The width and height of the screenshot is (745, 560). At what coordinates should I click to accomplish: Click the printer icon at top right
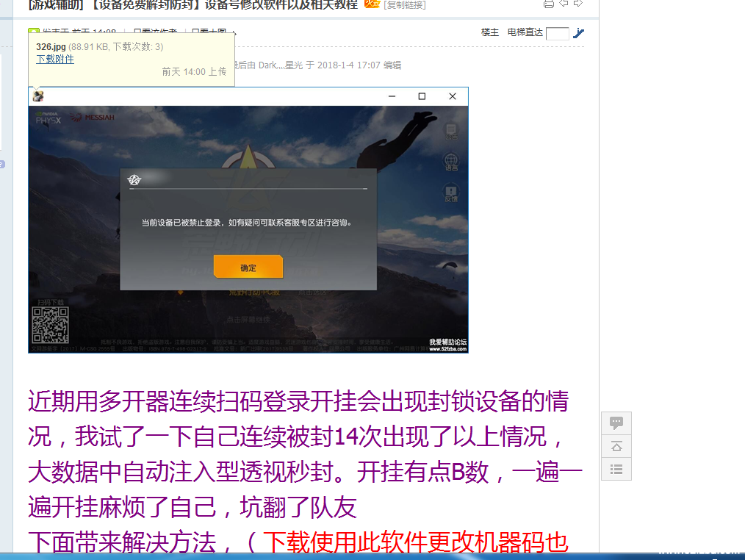(549, 4)
